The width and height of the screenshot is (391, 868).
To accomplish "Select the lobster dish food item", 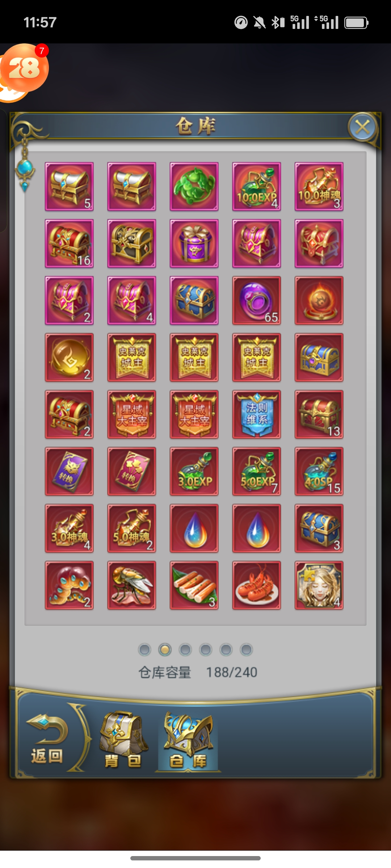I will pyautogui.click(x=256, y=585).
